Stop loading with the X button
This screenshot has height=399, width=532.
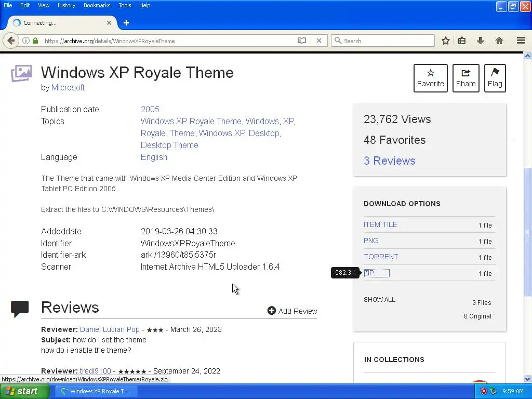point(319,41)
